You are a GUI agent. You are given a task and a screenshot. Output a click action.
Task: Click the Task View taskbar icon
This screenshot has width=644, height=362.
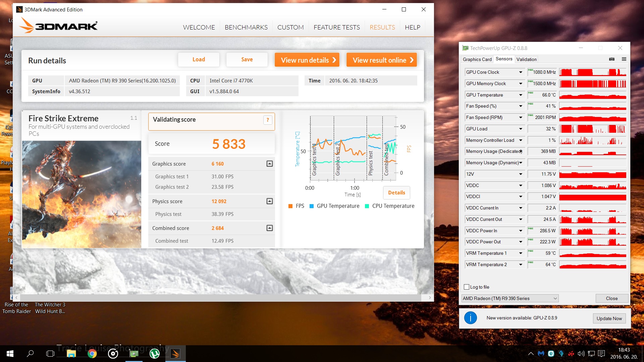click(x=50, y=354)
